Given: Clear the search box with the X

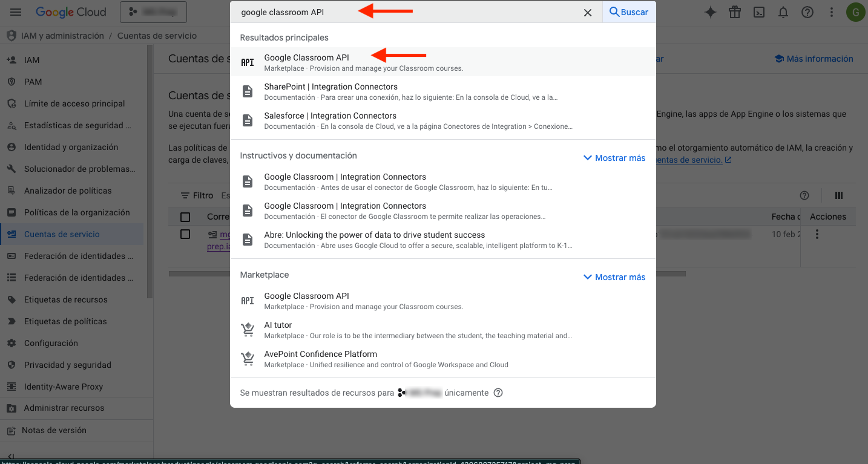Looking at the screenshot, I should tap(587, 13).
